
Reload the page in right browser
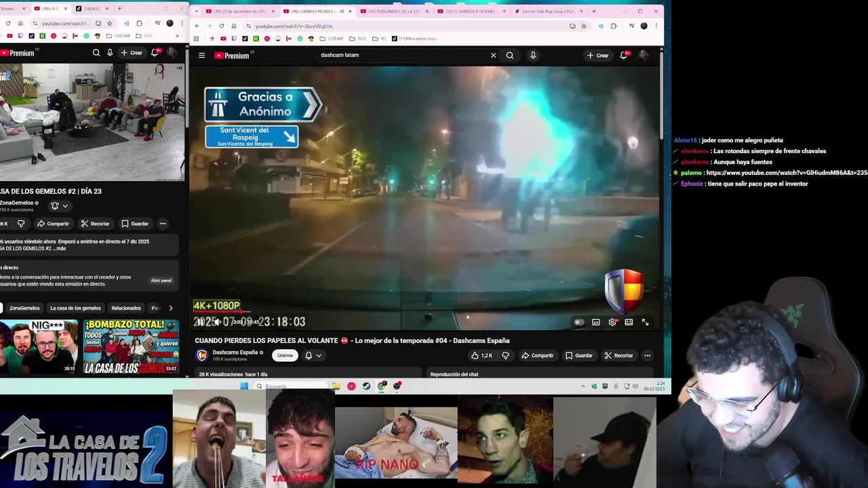[221, 26]
